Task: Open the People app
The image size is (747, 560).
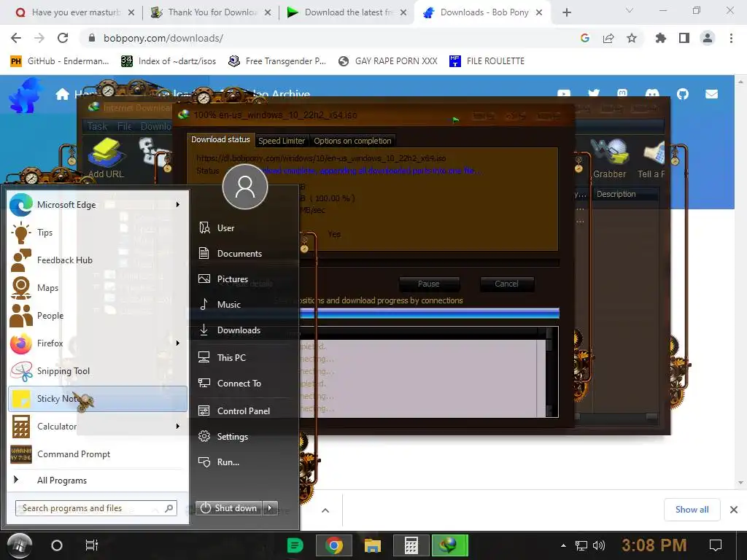Action: pyautogui.click(x=98, y=315)
